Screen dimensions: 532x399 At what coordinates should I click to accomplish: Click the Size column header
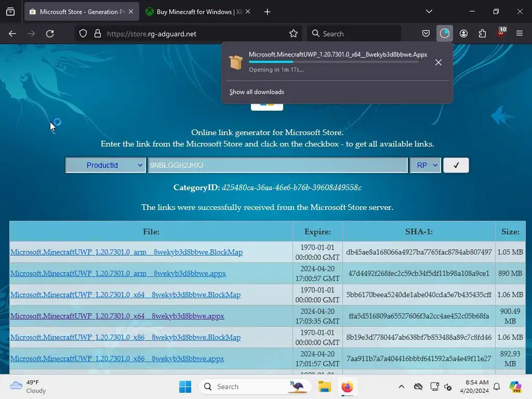[510, 232]
